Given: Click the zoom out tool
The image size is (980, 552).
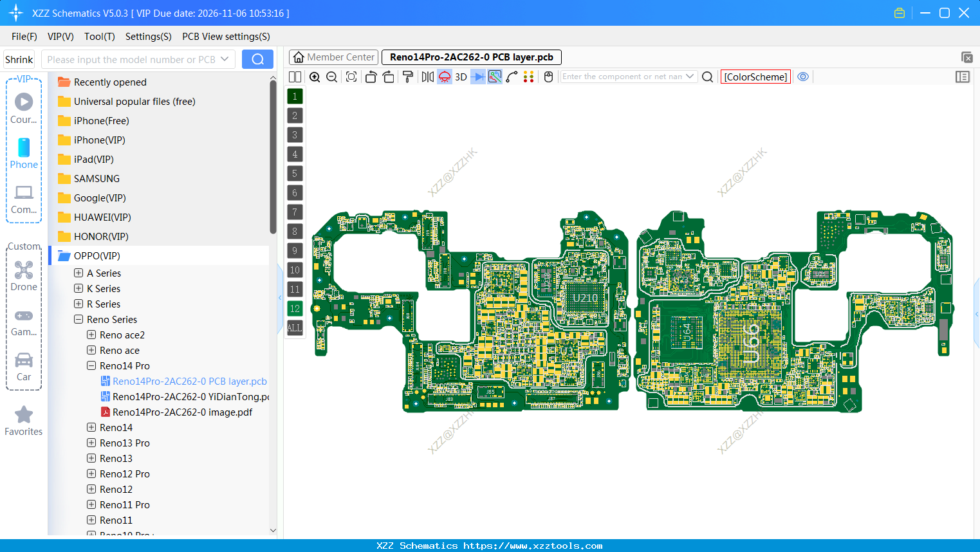Looking at the screenshot, I should 331,77.
